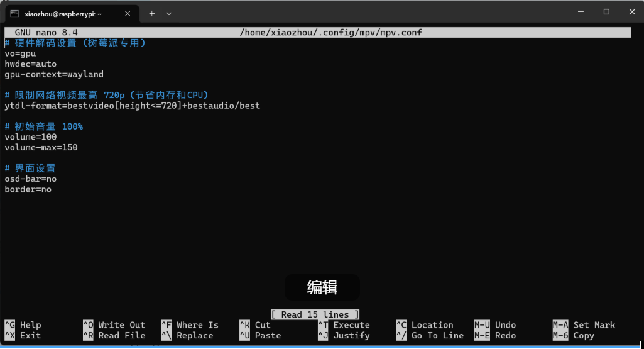Close the xiaozhou@raspberrypi terminal tab
This screenshot has width=644, height=349.
(x=128, y=14)
